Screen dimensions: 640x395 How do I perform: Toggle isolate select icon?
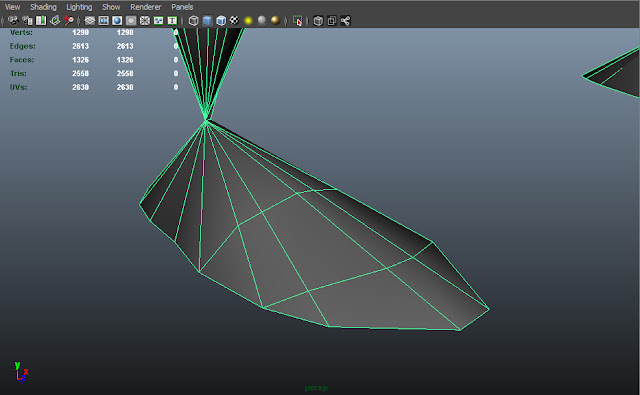297,20
